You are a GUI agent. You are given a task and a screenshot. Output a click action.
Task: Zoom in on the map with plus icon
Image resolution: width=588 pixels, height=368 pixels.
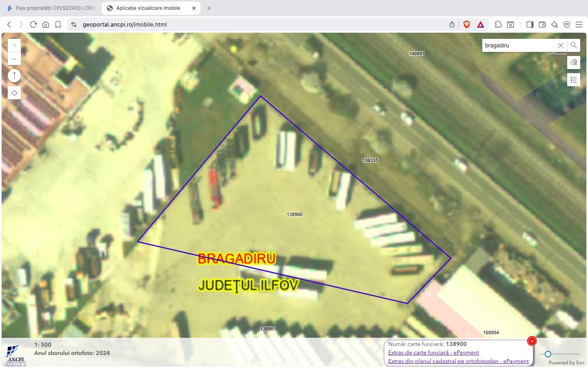(14, 45)
